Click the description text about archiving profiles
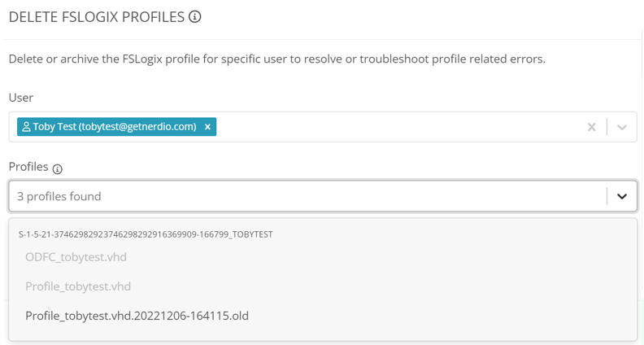The image size is (644, 345). point(276,59)
